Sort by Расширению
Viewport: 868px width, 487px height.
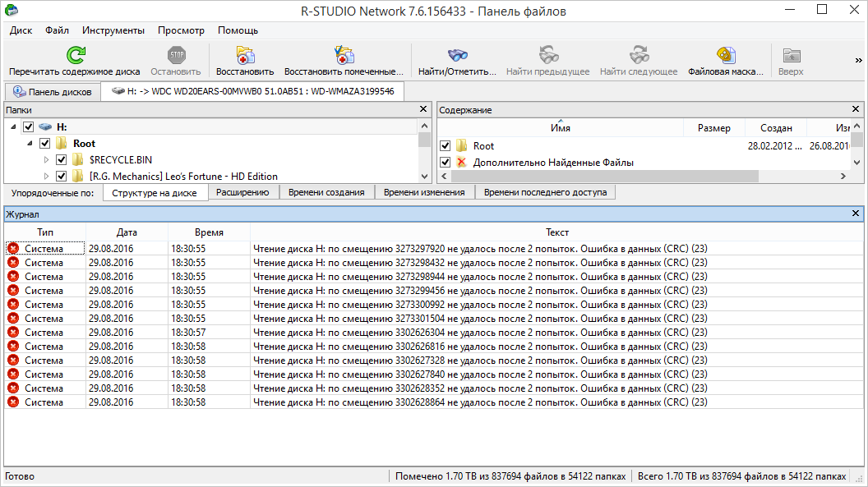[x=242, y=192]
